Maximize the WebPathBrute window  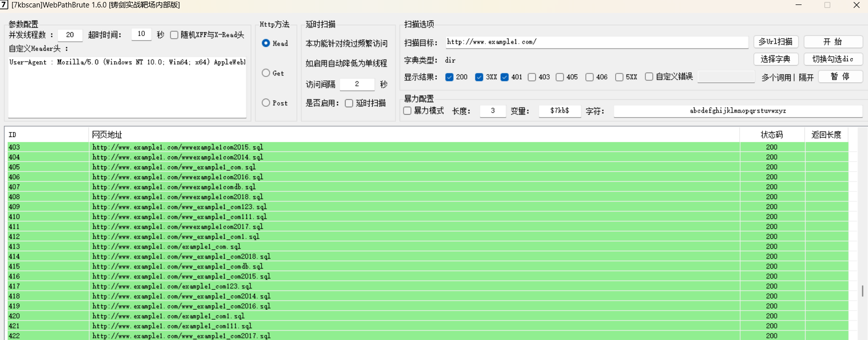point(827,5)
